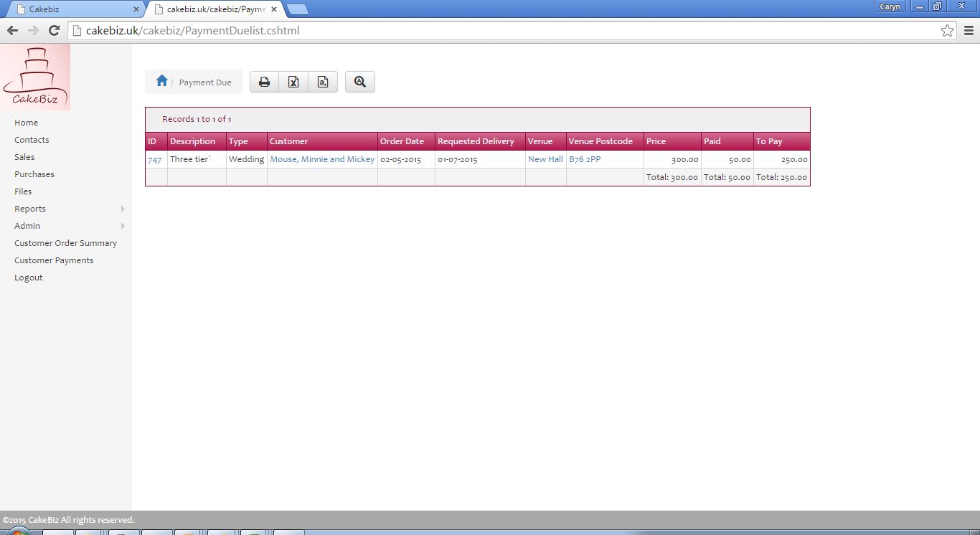Export records using the Excel icon

coord(293,81)
